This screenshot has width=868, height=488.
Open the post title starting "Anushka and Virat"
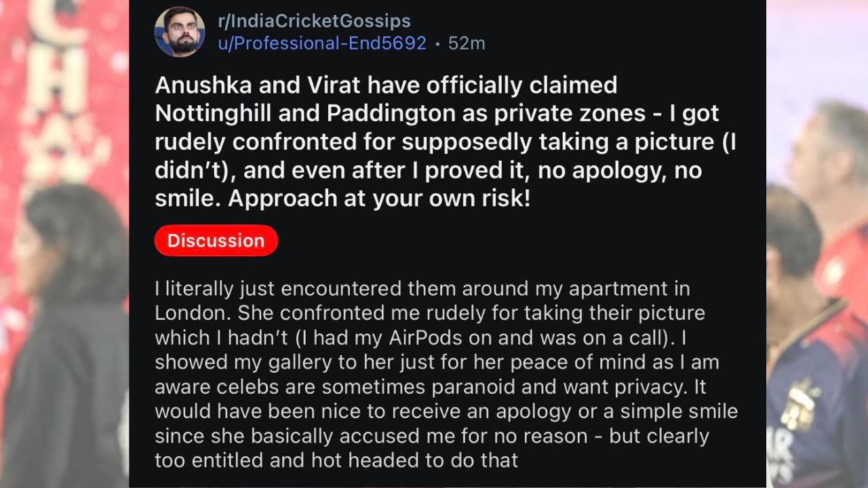tap(387, 85)
